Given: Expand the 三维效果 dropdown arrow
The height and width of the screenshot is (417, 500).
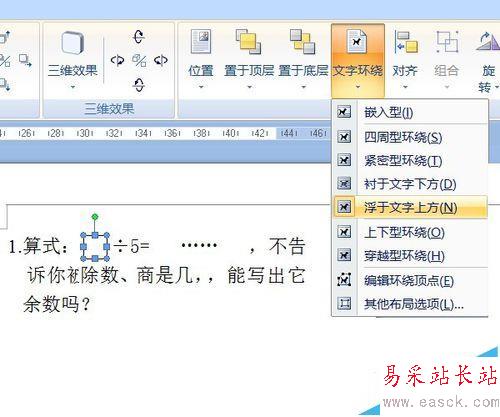Looking at the screenshot, I should click(73, 87).
